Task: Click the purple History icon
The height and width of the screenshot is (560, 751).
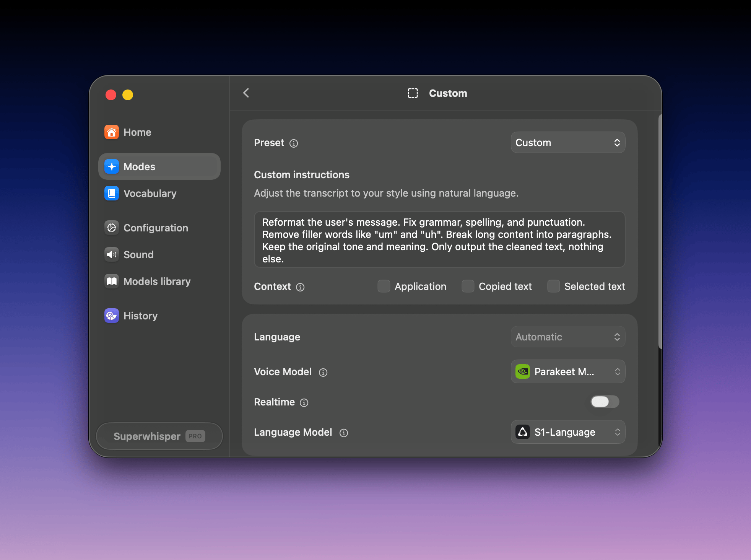Action: (x=112, y=316)
